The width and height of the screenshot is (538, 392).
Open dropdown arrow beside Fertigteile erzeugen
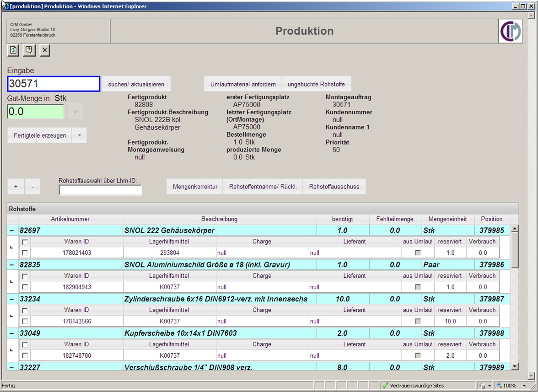pos(79,135)
